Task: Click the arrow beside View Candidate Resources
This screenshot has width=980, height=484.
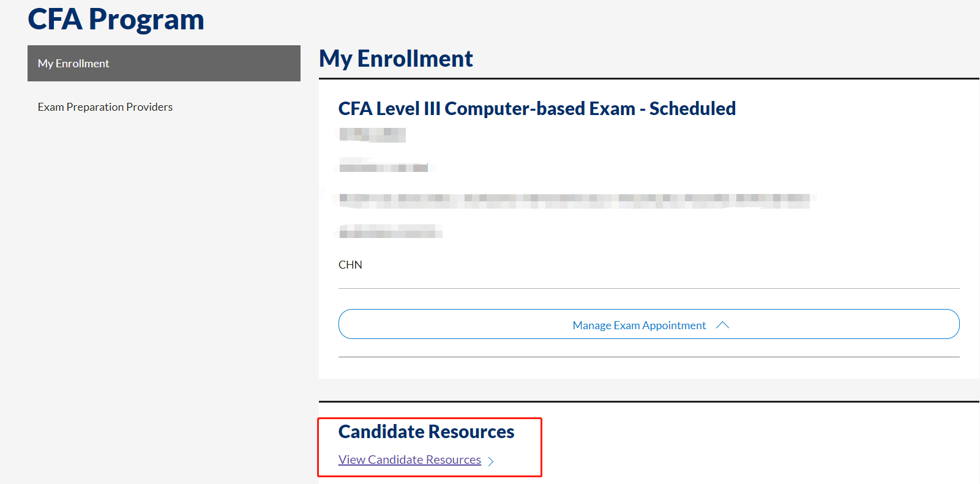Action: point(490,461)
